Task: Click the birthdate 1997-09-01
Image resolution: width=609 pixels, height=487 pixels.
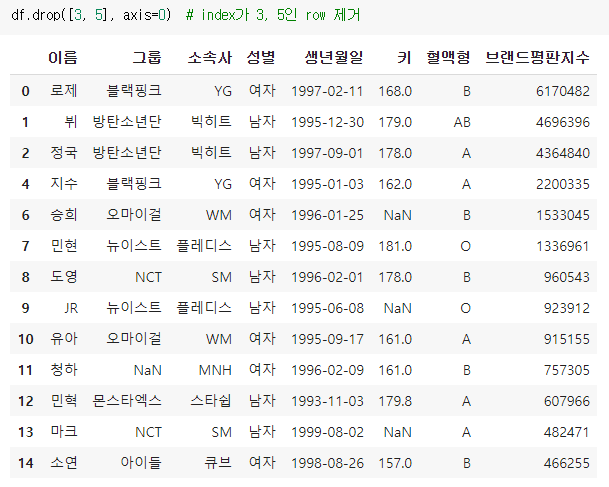Action: [x=327, y=153]
